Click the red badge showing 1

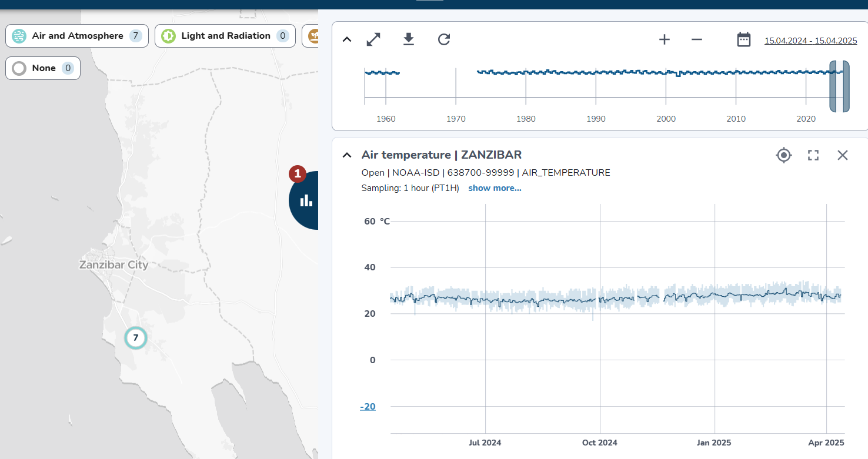coord(298,174)
